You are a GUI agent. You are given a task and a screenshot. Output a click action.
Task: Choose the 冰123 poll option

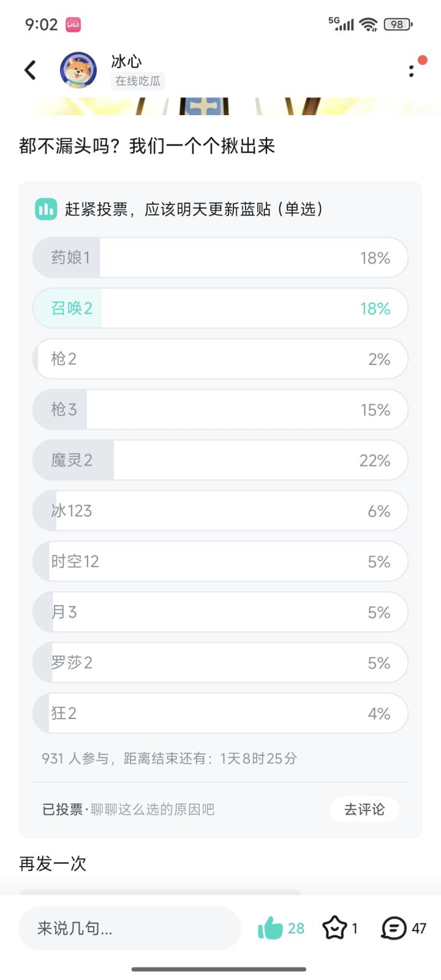pyautogui.click(x=221, y=511)
